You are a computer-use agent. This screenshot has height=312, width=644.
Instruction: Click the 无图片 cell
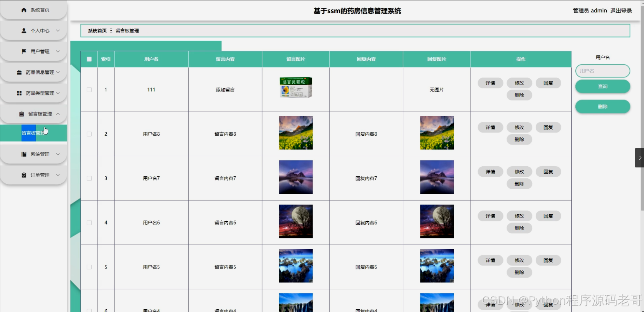(x=437, y=90)
